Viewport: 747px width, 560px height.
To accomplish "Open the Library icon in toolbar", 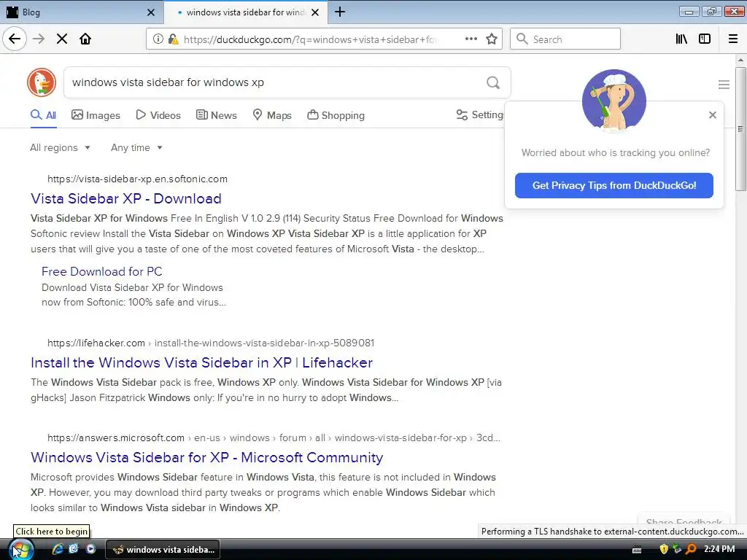I will point(681,39).
